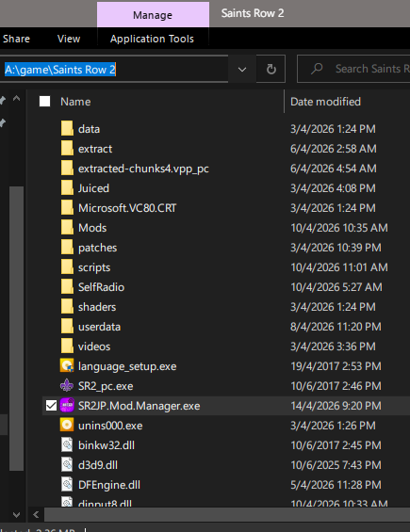Click the language_setup.exe installer icon
This screenshot has height=532, width=410.
(67, 366)
